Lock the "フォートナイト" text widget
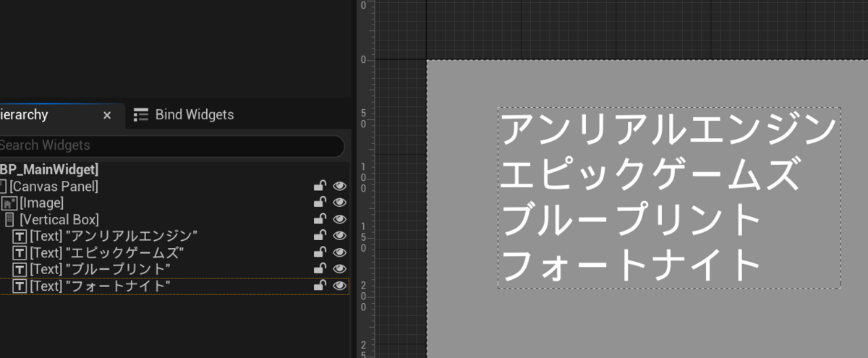Viewport: 868px width, 358px height. (320, 286)
